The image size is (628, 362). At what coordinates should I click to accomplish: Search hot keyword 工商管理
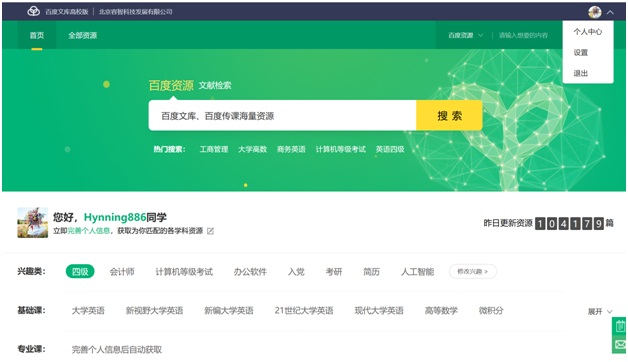pyautogui.click(x=214, y=149)
